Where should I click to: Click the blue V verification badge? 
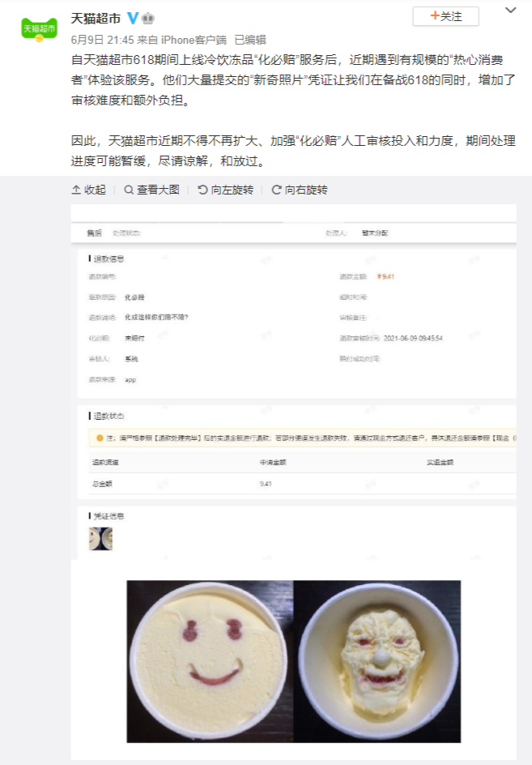coord(132,19)
